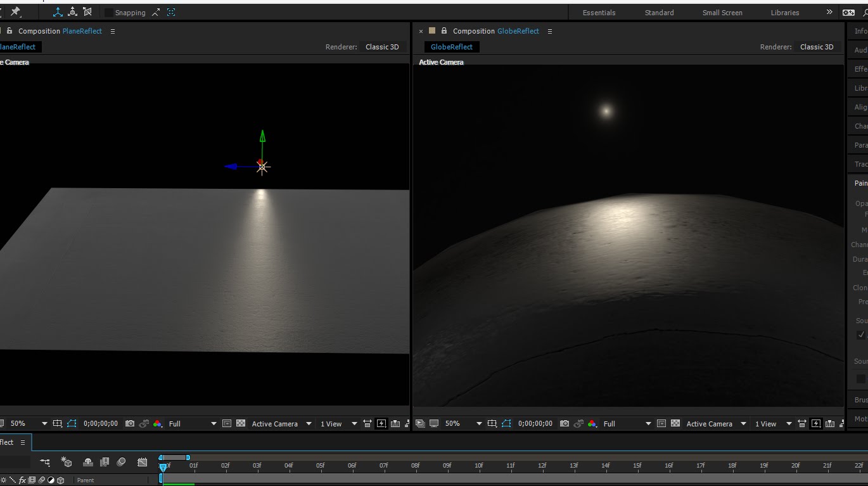Toggle Transparency Grid in GlobeReflect viewer
This screenshot has width=868, height=486.
(x=675, y=423)
